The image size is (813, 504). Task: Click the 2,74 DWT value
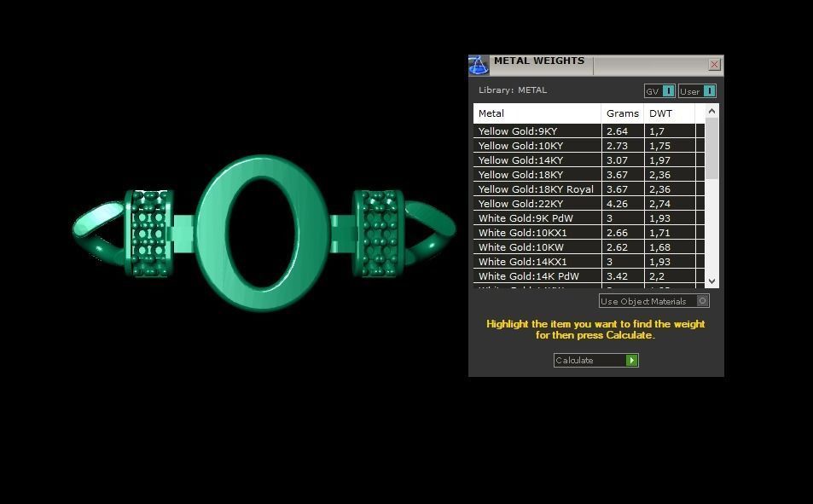[659, 204]
